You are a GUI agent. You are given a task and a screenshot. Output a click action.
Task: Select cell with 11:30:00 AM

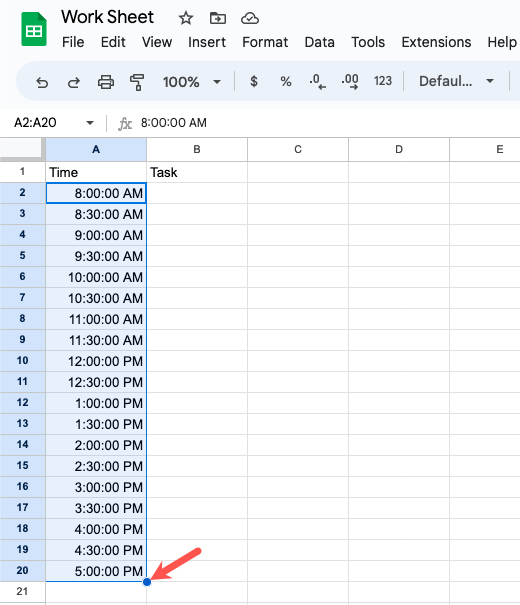click(x=96, y=340)
